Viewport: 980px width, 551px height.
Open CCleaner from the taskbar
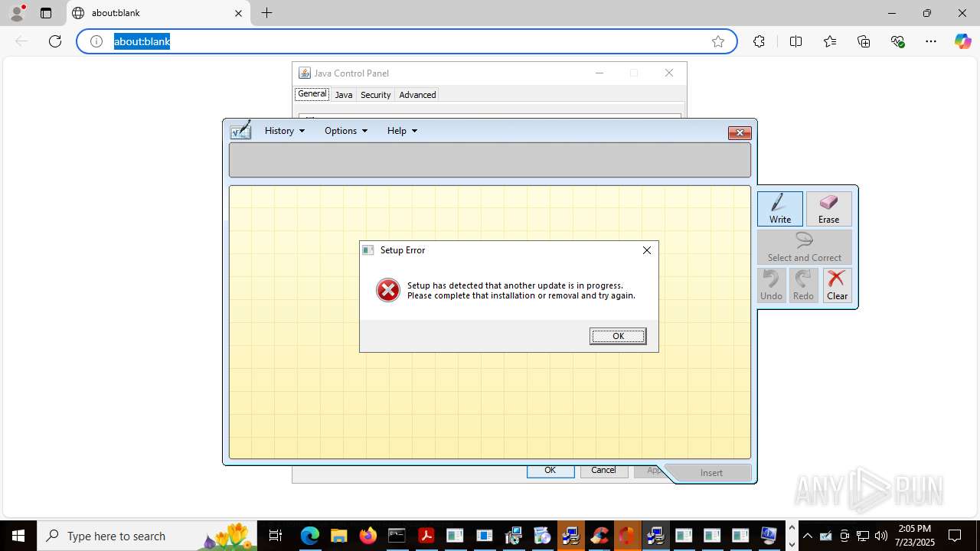point(599,536)
